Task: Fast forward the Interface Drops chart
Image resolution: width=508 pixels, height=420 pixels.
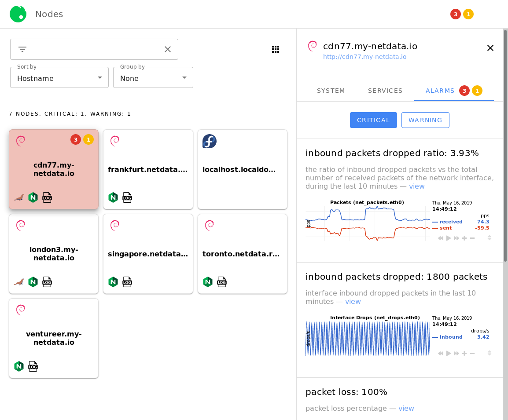Action: [x=456, y=353]
